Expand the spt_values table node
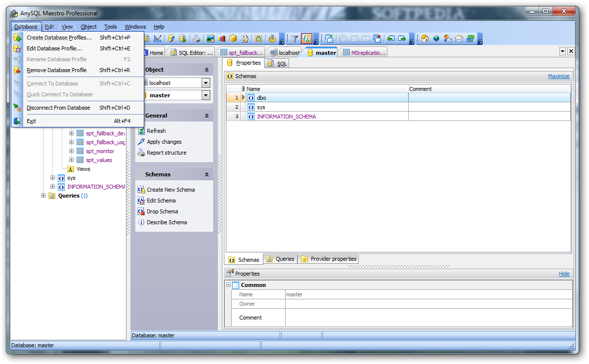This screenshot has height=364, width=589. [71, 160]
